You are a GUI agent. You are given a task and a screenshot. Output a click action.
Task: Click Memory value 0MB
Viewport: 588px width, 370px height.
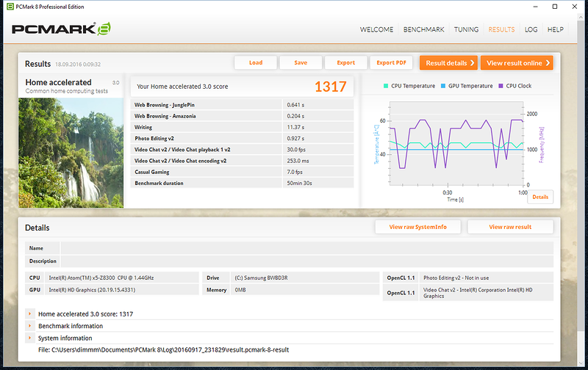[x=240, y=290]
